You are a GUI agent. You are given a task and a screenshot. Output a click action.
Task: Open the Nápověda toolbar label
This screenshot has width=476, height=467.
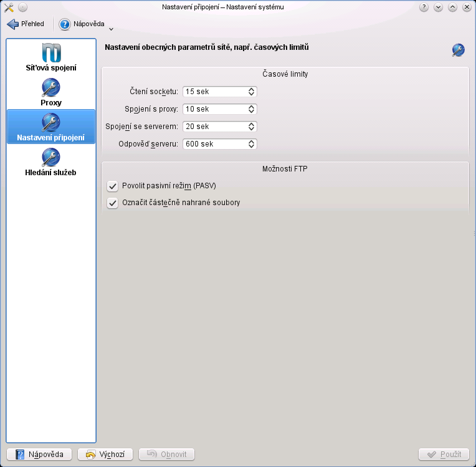[89, 24]
